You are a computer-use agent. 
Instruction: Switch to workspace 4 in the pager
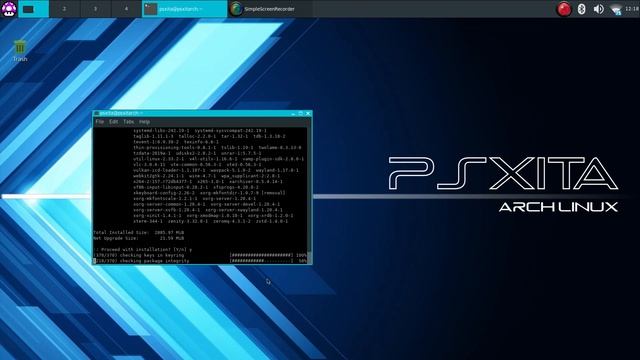click(126, 9)
